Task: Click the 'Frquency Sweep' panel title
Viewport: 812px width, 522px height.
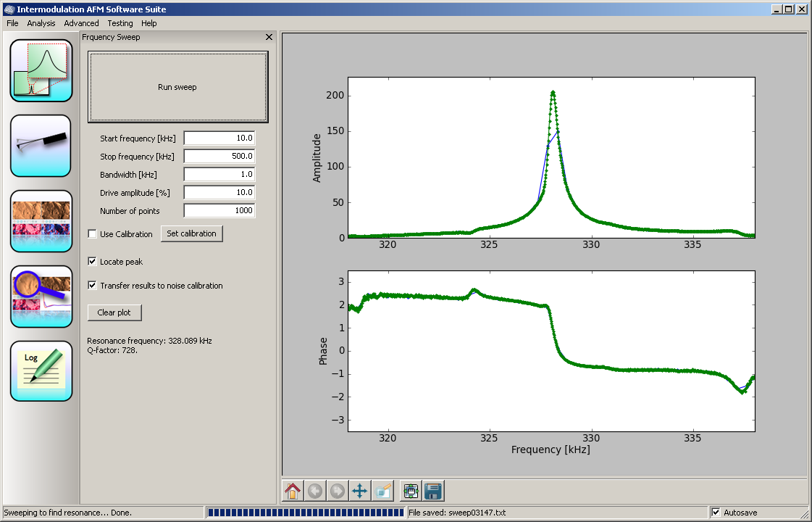Action: click(111, 37)
